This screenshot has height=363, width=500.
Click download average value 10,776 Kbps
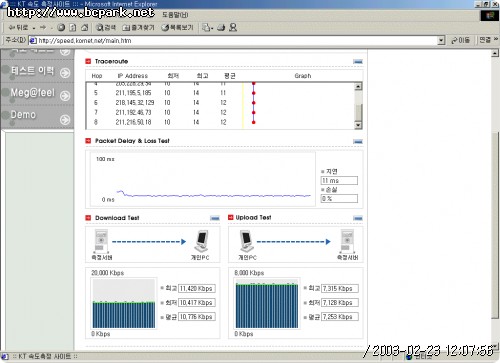(197, 317)
